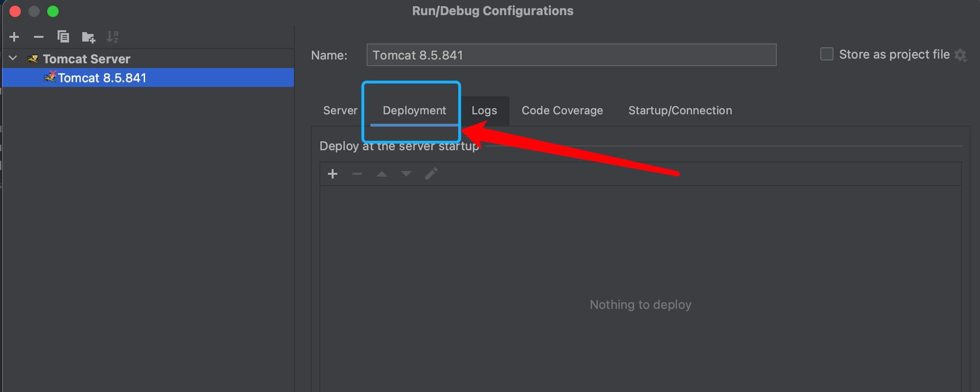Screen dimensions: 980x392
Task: Click the Tomcat error icon beside Tomcat 8.5.841
Action: [x=49, y=77]
